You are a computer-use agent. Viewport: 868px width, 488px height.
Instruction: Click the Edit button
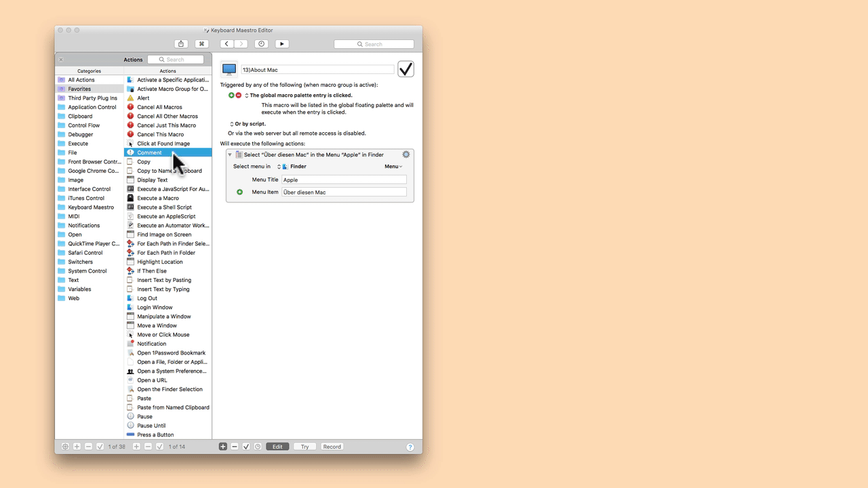click(x=277, y=447)
